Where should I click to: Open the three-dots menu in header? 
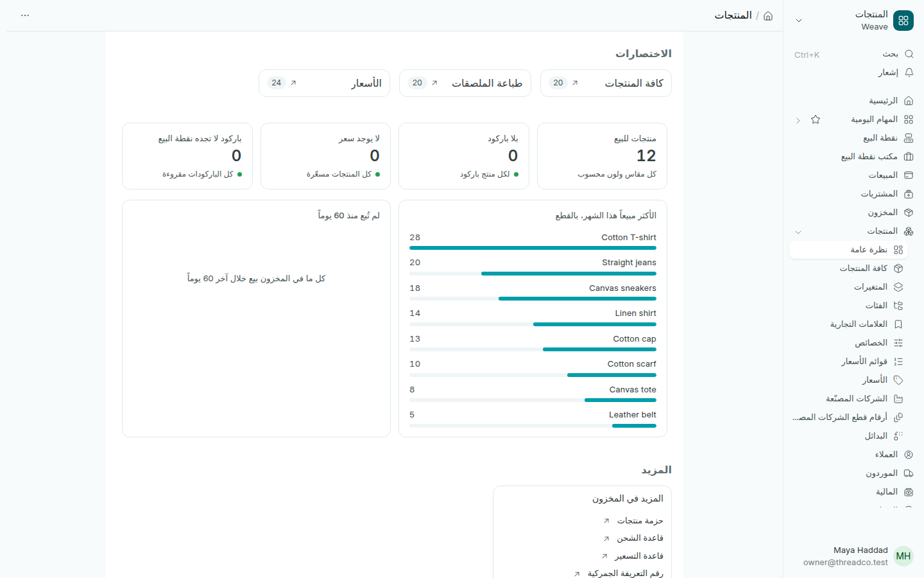click(25, 15)
